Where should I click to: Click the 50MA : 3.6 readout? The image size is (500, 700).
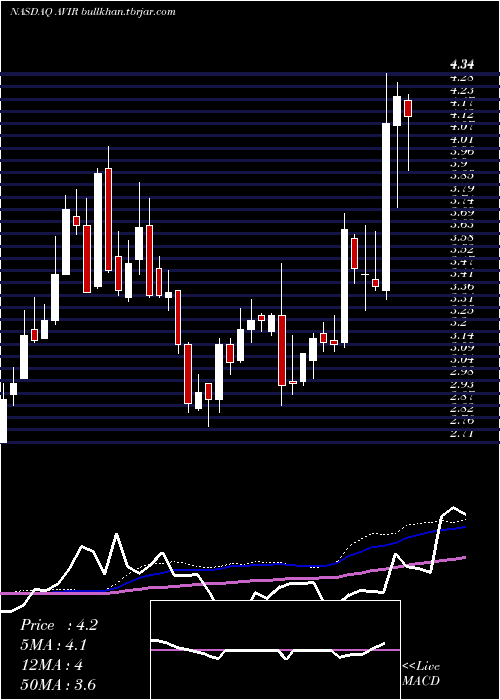pos(57,684)
